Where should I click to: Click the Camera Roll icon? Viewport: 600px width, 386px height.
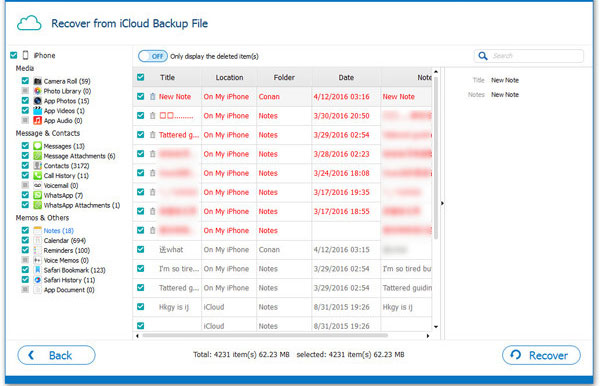(x=37, y=81)
